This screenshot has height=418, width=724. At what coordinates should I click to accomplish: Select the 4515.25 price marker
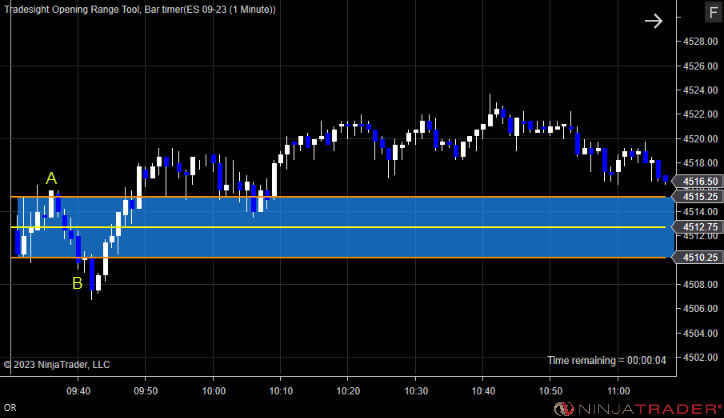[x=697, y=197]
